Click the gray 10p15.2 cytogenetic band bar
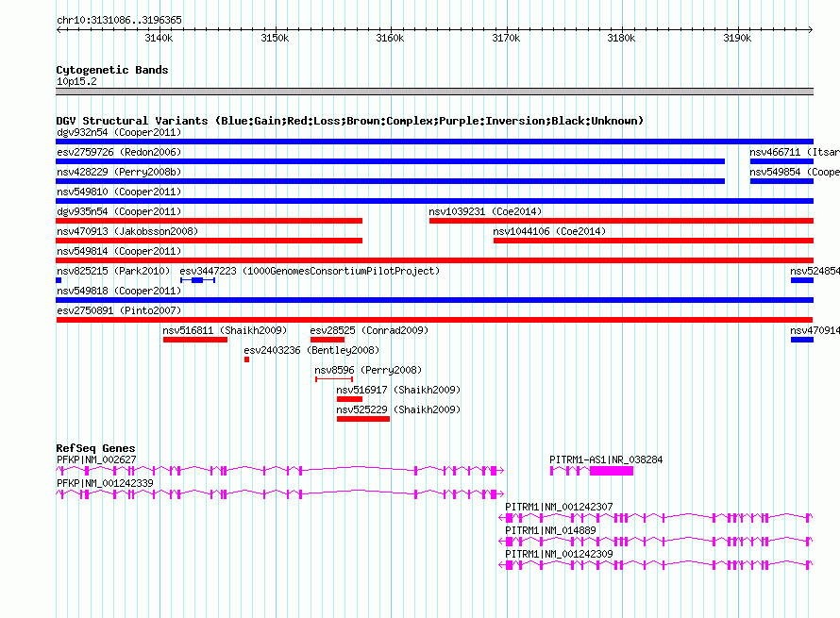Screen dimensions: 840x618 pyautogui.click(x=434, y=92)
